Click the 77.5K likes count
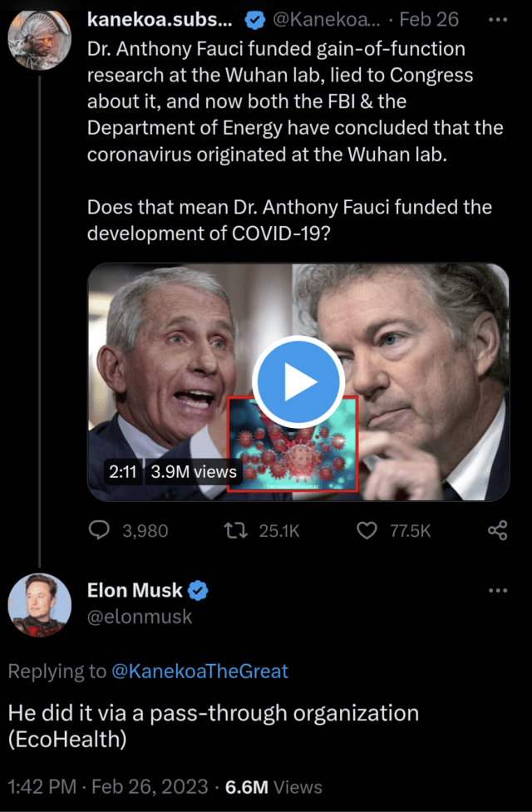The image size is (532, 812). click(411, 531)
